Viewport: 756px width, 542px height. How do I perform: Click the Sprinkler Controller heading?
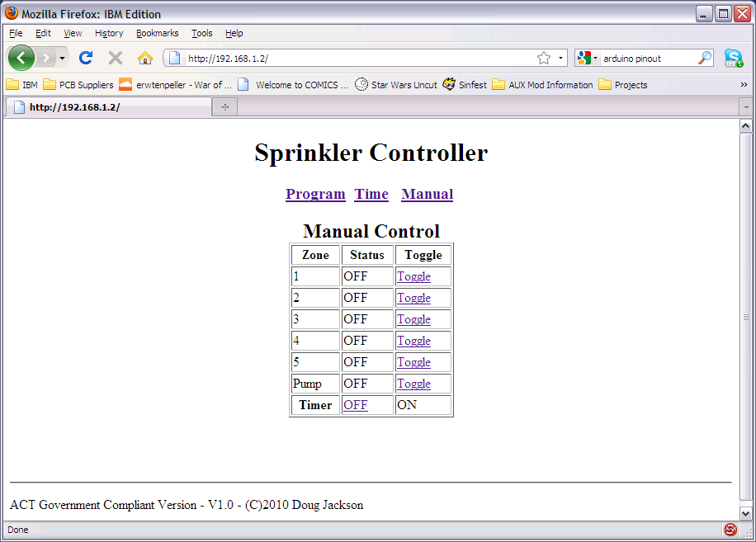pos(371,153)
